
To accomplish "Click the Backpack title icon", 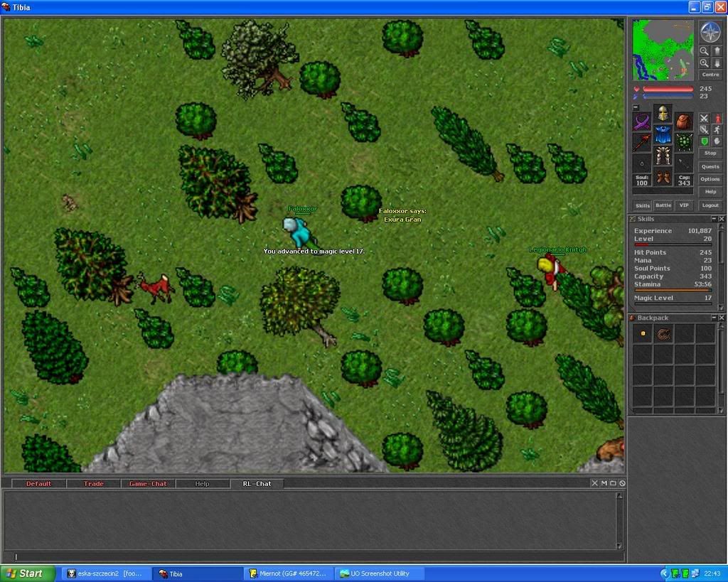I will pos(632,318).
